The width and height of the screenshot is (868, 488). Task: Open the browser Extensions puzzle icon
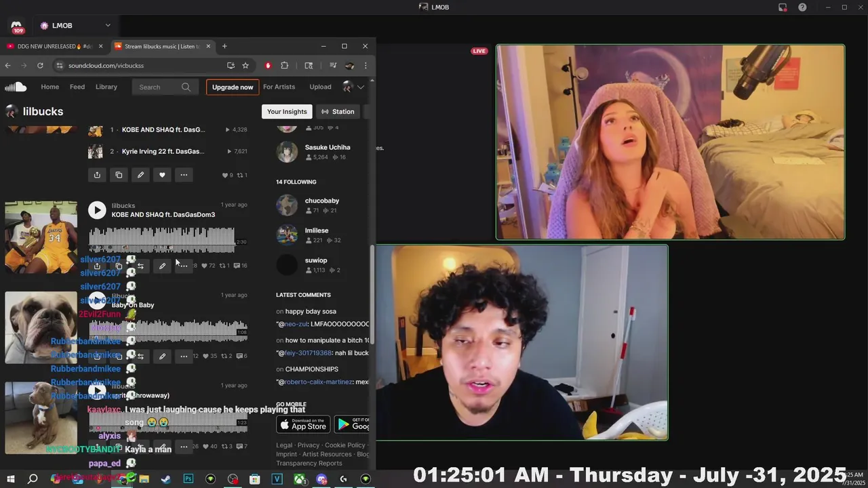click(285, 66)
